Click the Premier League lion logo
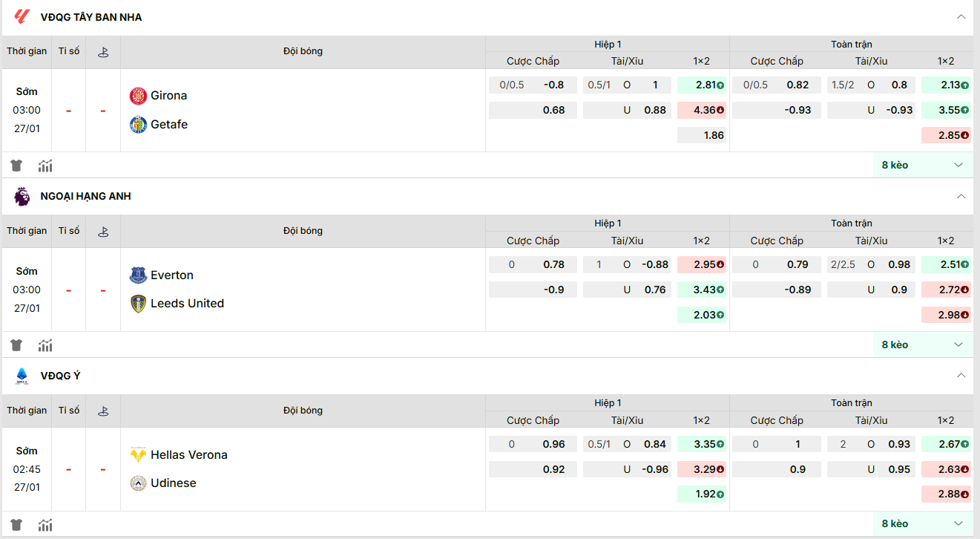The height and width of the screenshot is (539, 980). (22, 196)
